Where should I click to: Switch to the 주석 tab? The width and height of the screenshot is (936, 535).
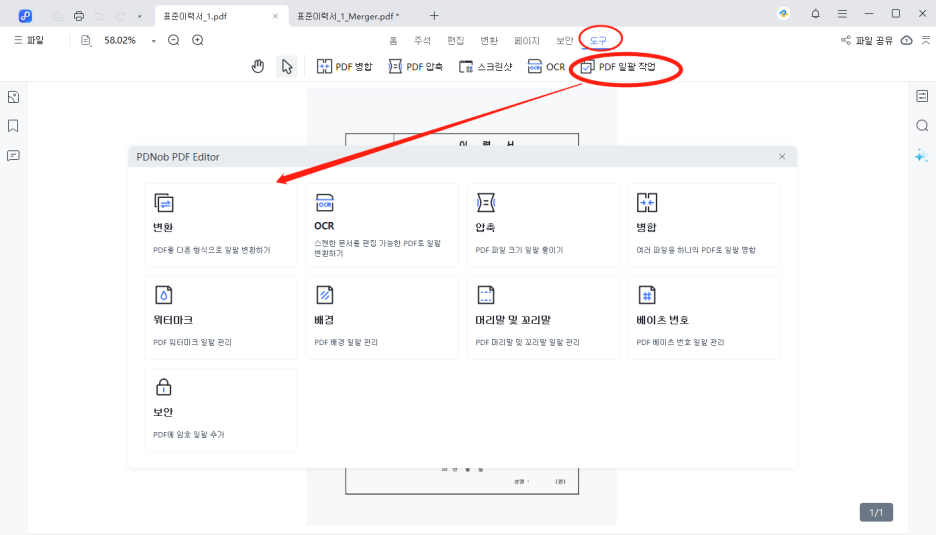[x=422, y=41]
